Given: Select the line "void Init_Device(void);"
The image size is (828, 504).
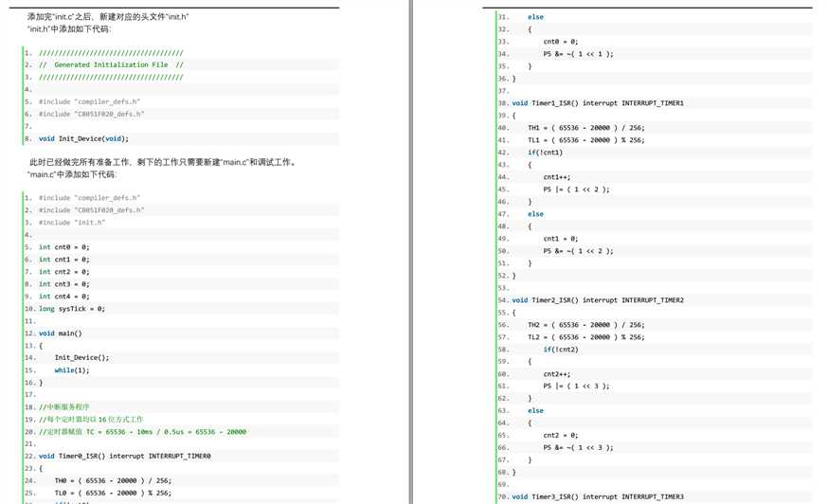Looking at the screenshot, I should [83, 139].
